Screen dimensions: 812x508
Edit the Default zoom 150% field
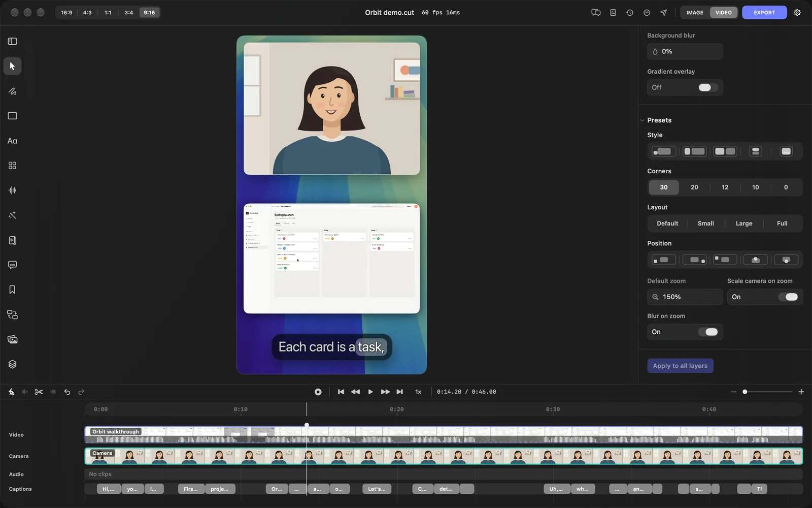point(685,297)
